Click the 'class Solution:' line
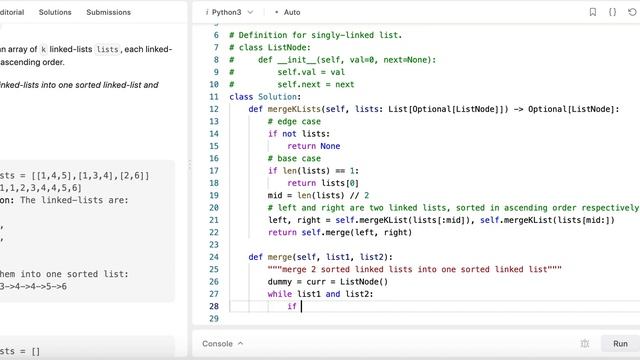Screen dimensions: 640x360 coord(265,97)
